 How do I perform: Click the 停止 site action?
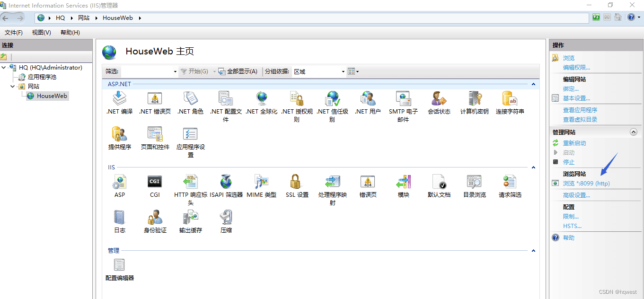point(569,162)
